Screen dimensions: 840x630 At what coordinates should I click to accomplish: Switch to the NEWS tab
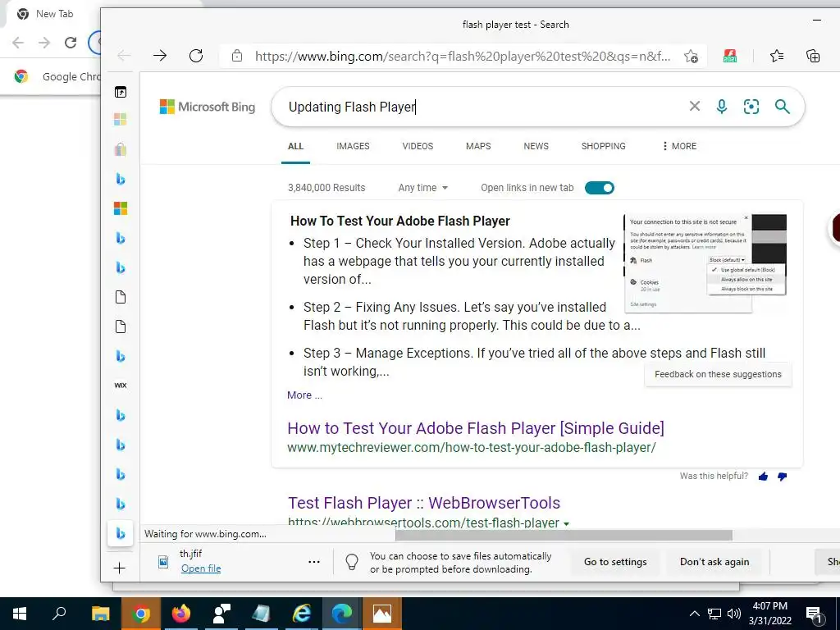click(x=536, y=146)
